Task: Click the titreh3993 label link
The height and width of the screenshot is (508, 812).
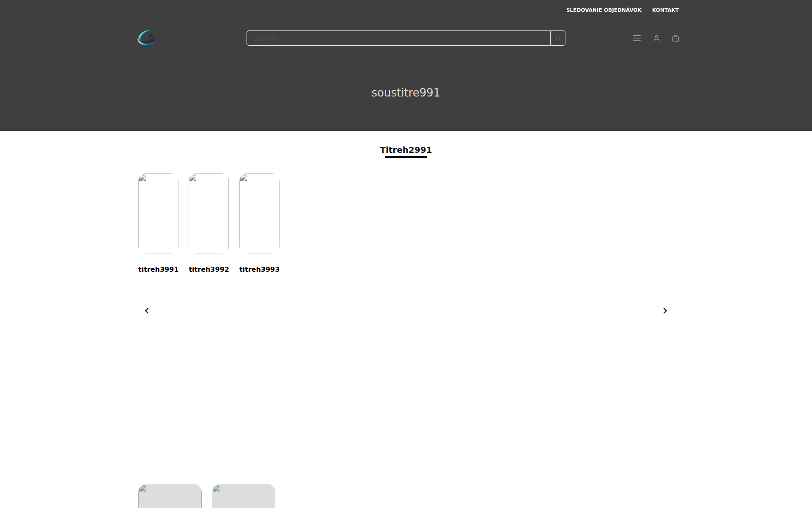Action: (x=259, y=269)
